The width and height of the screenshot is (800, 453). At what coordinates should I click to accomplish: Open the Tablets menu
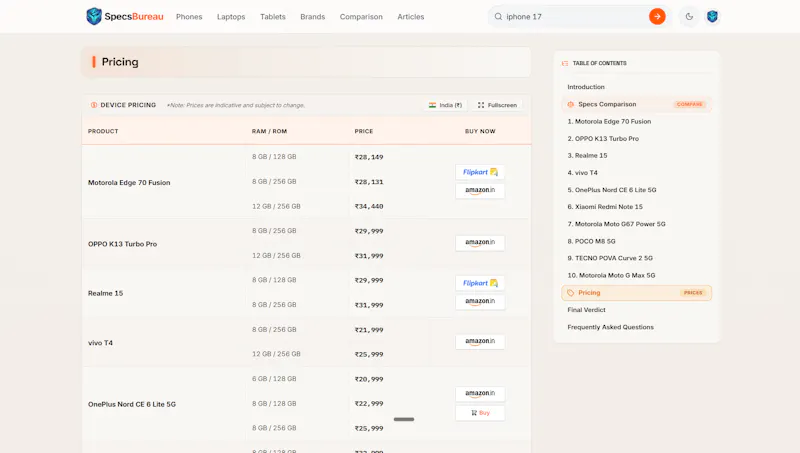click(273, 17)
